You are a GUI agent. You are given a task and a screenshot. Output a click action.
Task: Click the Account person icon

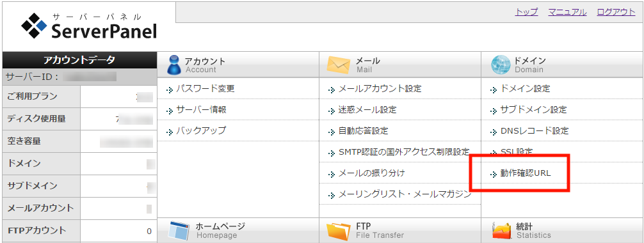click(x=174, y=65)
